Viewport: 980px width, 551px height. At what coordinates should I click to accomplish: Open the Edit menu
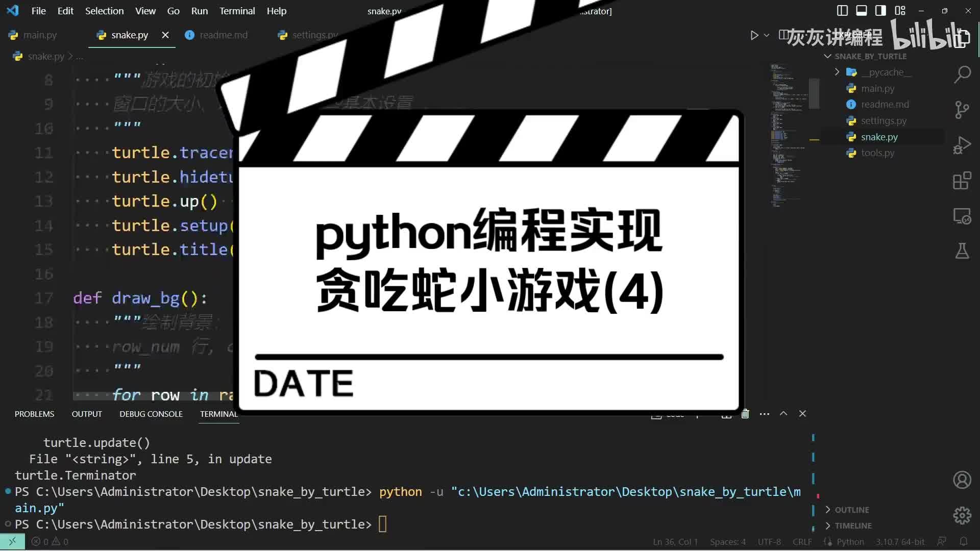coord(65,11)
